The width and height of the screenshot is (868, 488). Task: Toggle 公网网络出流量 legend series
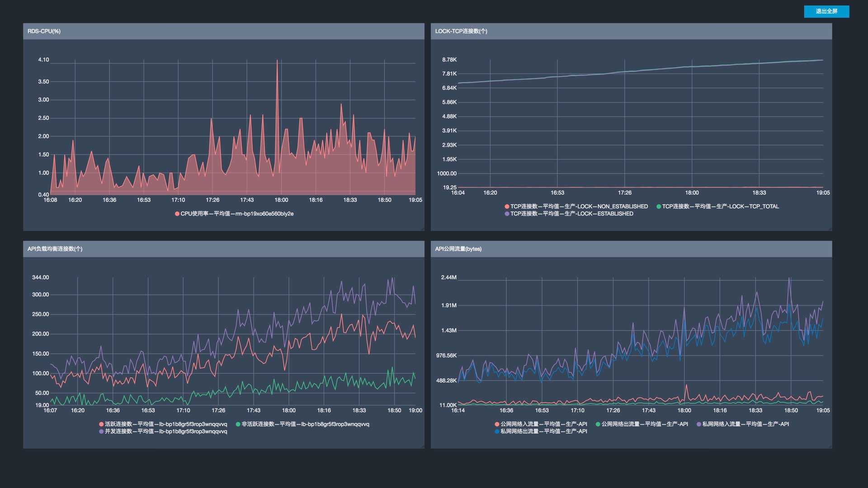click(x=642, y=424)
